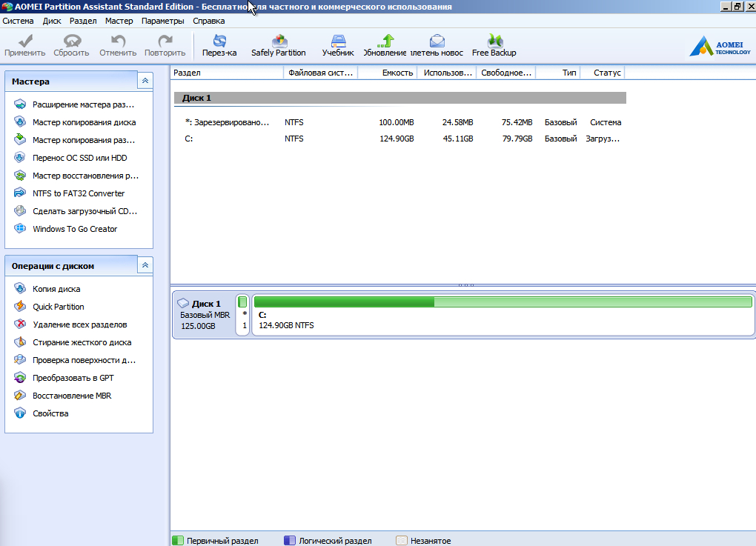The height and width of the screenshot is (546, 756).
Task: Open Windows To Go Creator
Action: 74,229
